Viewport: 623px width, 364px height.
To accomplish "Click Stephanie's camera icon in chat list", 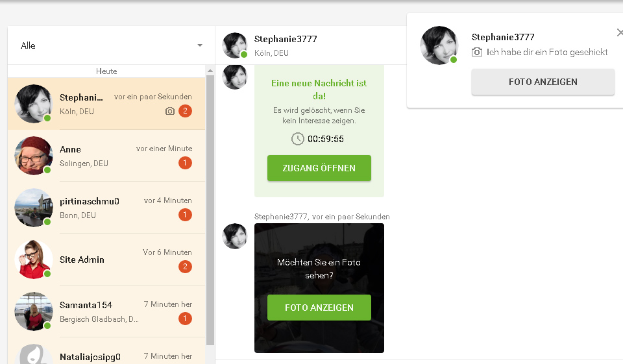I will [x=170, y=111].
